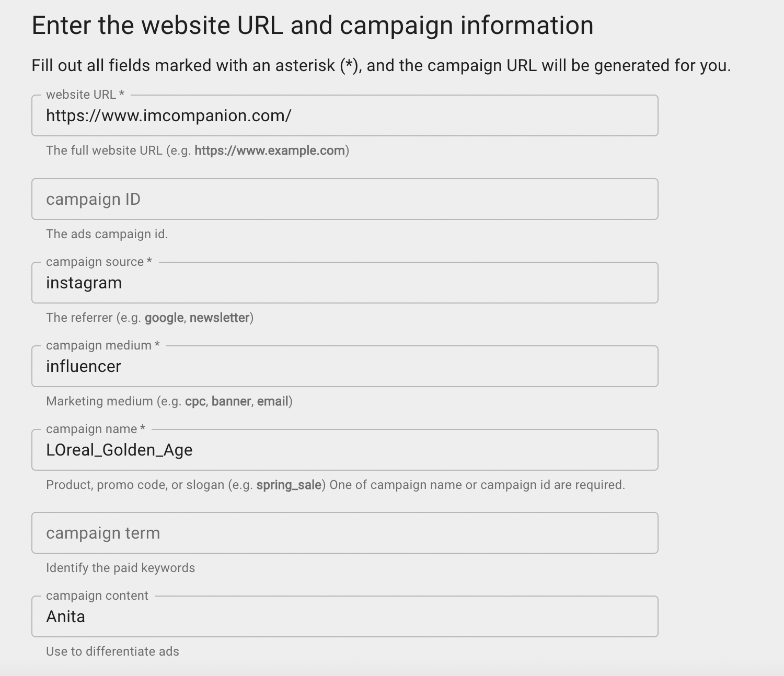Click 'Use to differentiate ads' helper text
This screenshot has width=784, height=676.
pyautogui.click(x=112, y=651)
